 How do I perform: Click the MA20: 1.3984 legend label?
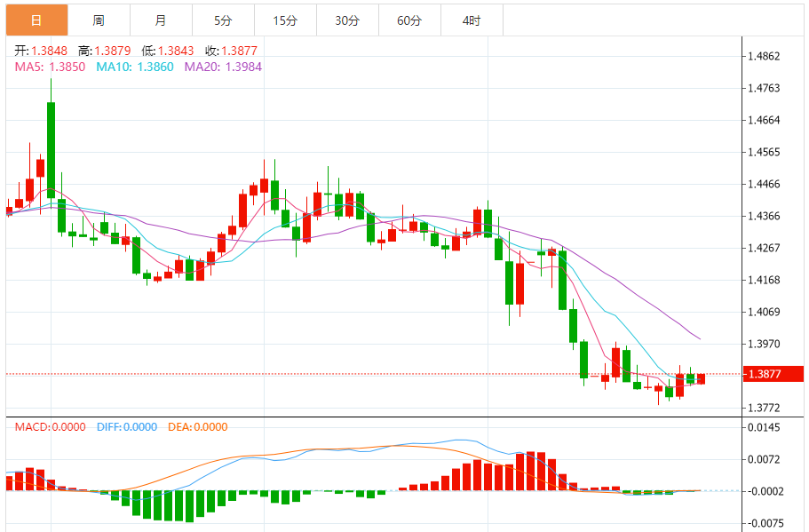pyautogui.click(x=223, y=67)
